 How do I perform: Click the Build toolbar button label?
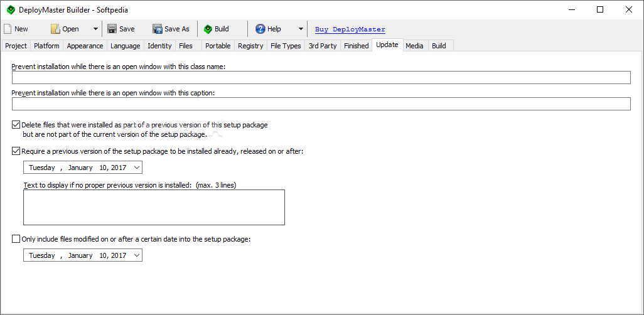(222, 29)
